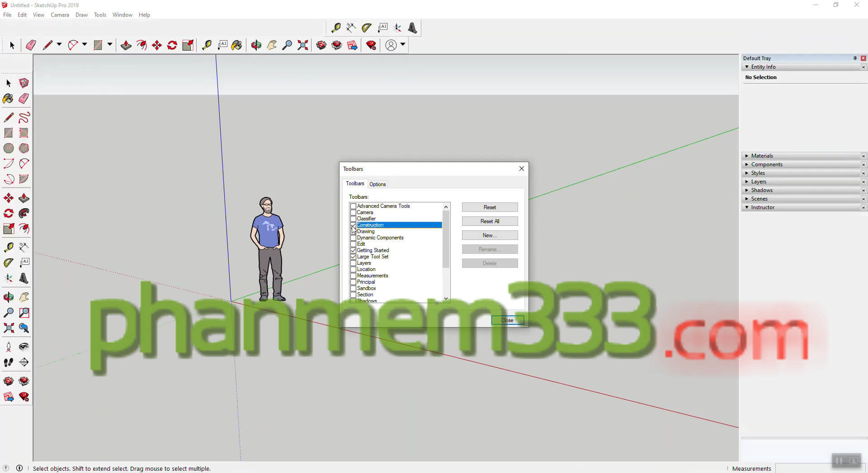Click the toolbar list scrollbar up arrow
The width and height of the screenshot is (868, 473).
tap(446, 207)
